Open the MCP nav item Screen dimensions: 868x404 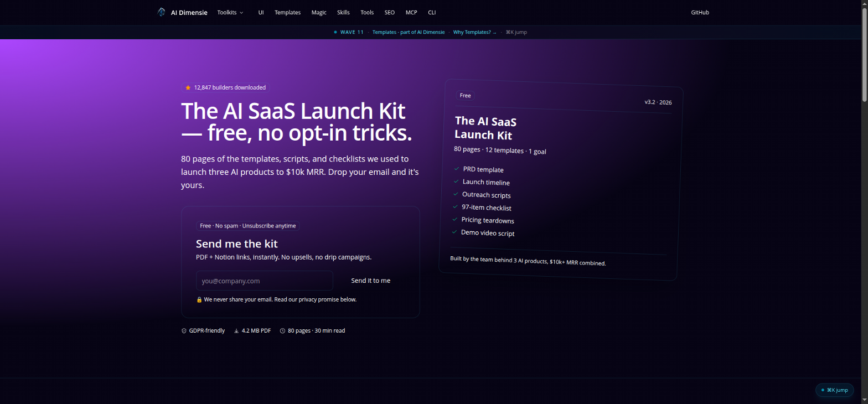click(x=411, y=12)
